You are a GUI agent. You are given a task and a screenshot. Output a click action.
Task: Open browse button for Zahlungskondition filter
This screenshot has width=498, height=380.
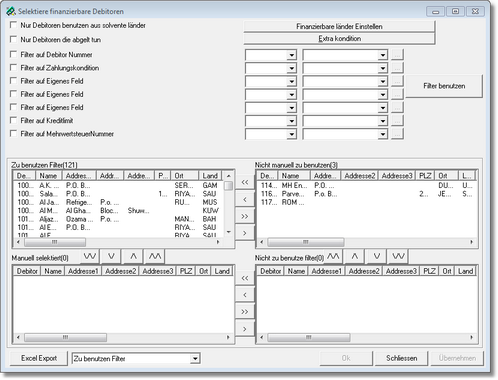coord(397,68)
